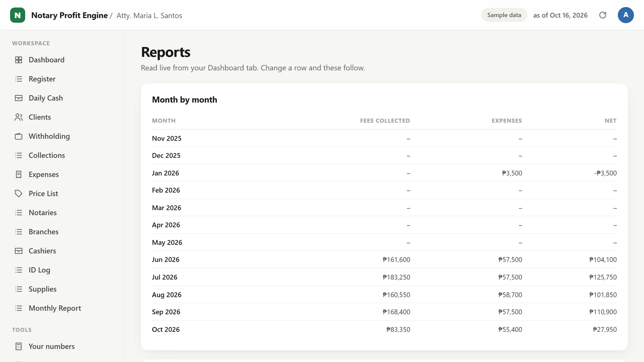Click the Branches list icon
Image resolution: width=644 pixels, height=362 pixels.
click(19, 232)
